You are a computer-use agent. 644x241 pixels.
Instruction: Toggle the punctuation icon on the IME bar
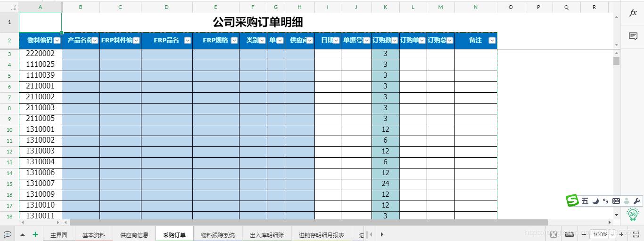point(605,201)
